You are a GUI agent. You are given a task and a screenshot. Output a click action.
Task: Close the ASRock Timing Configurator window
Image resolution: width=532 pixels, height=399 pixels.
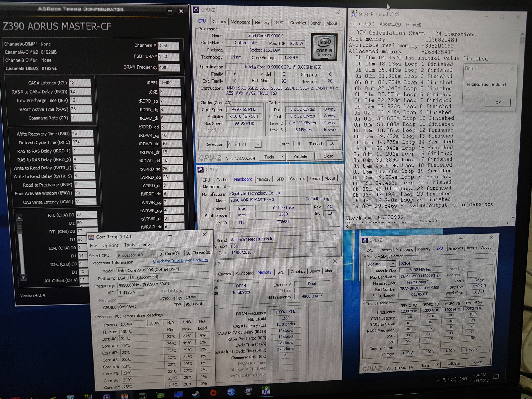[181, 11]
